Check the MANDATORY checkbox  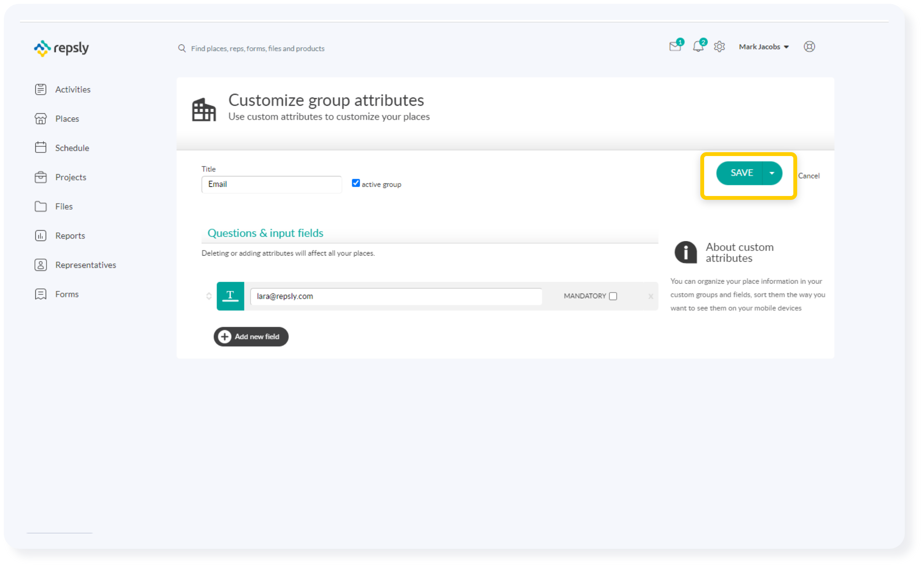point(613,296)
